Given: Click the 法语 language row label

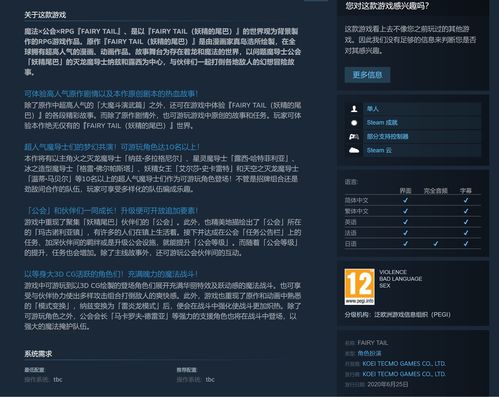Looking at the screenshot, I should [x=351, y=233].
